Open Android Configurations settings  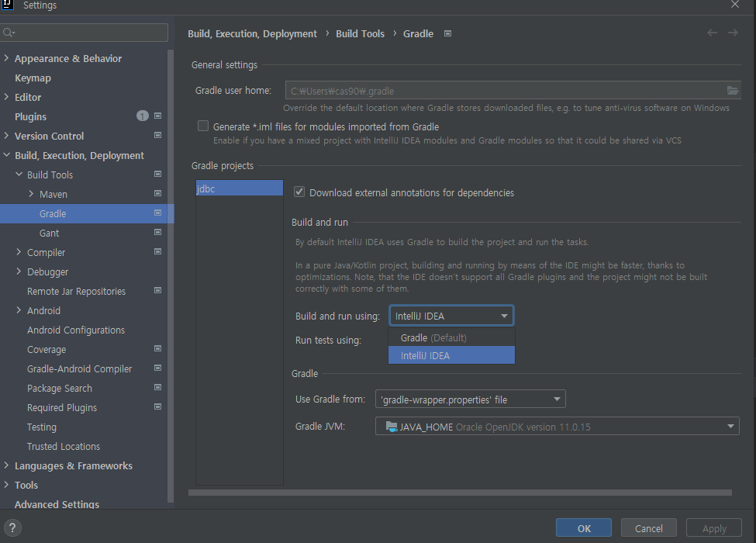pos(76,330)
